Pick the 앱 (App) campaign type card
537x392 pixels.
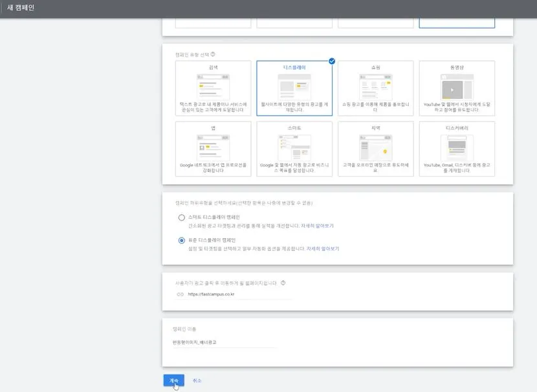(213, 149)
